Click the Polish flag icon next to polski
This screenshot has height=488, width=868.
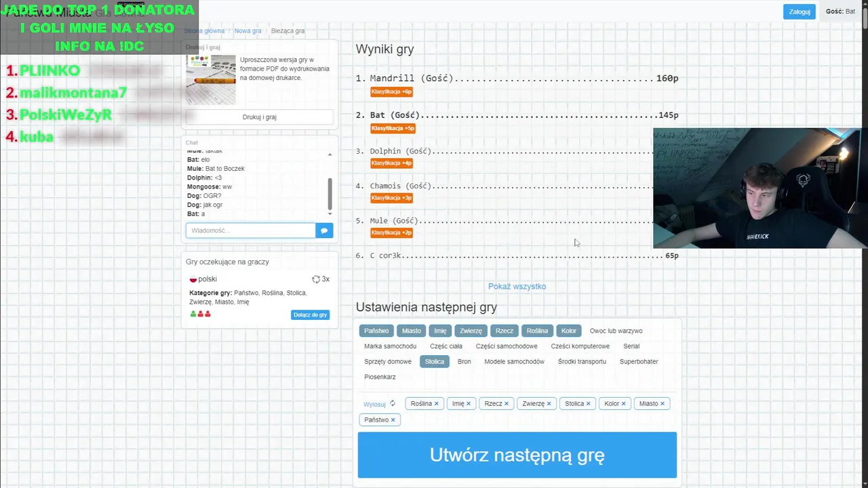193,279
